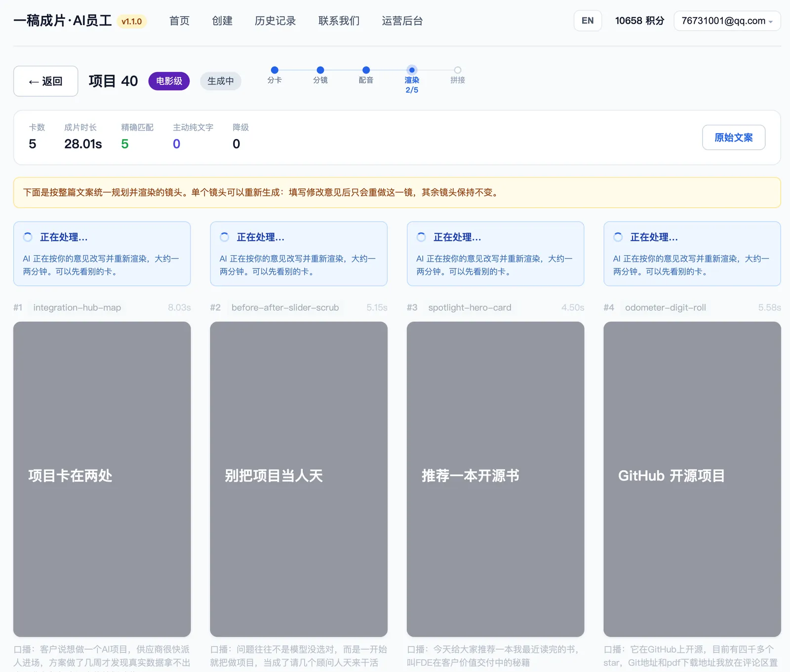Click the 主动纯文字 value 0
This screenshot has height=672, width=790.
(x=177, y=144)
